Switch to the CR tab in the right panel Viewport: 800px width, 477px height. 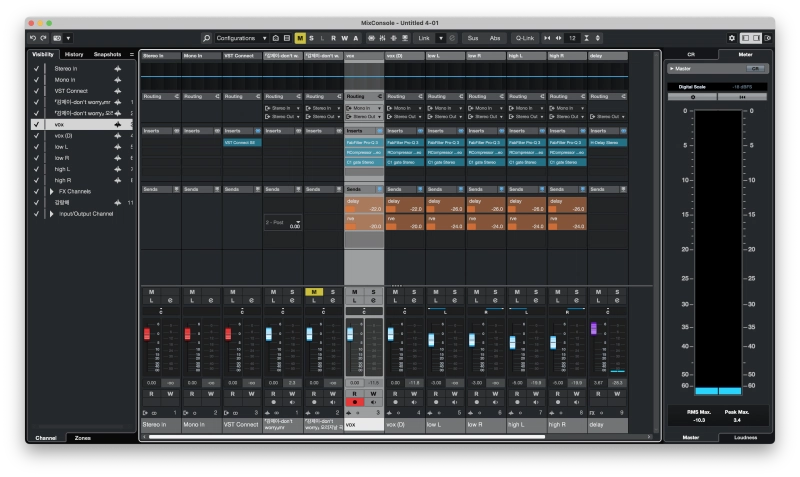[x=691, y=54]
